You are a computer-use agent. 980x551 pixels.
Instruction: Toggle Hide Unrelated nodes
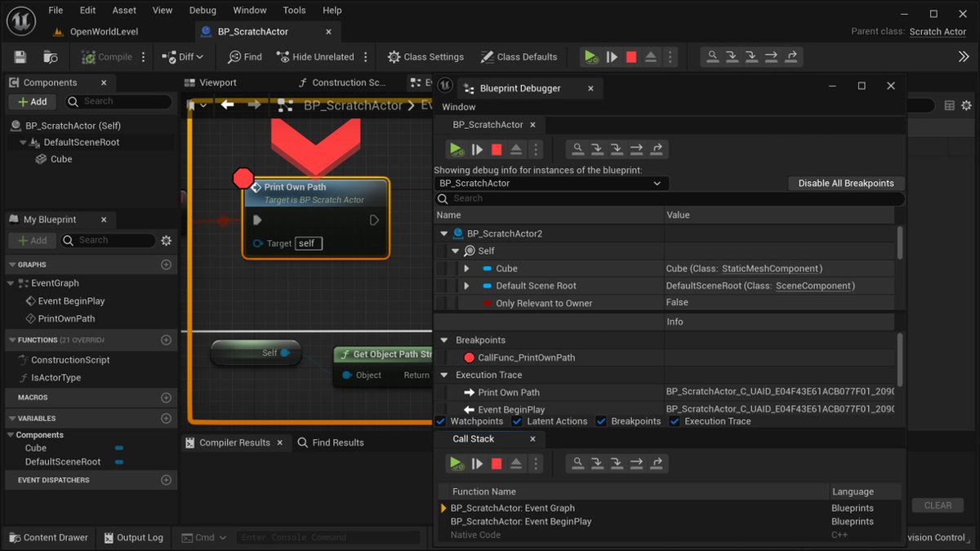[315, 57]
